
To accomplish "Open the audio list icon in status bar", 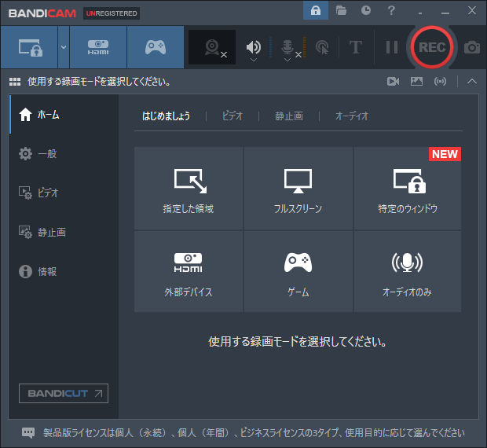I will tap(440, 82).
